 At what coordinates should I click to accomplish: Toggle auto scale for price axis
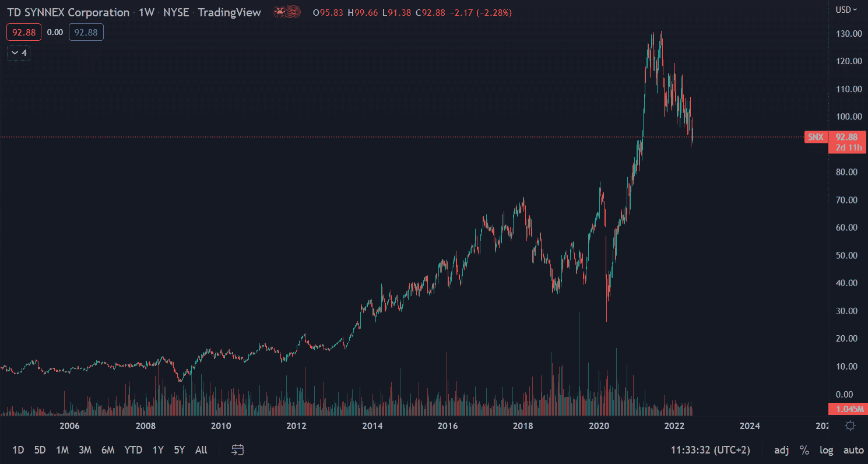pyautogui.click(x=853, y=450)
